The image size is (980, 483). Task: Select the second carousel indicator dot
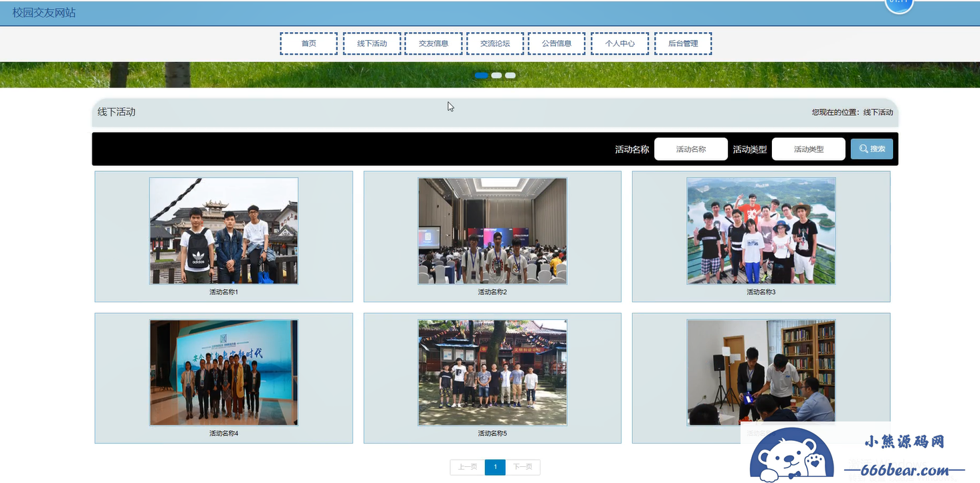496,76
